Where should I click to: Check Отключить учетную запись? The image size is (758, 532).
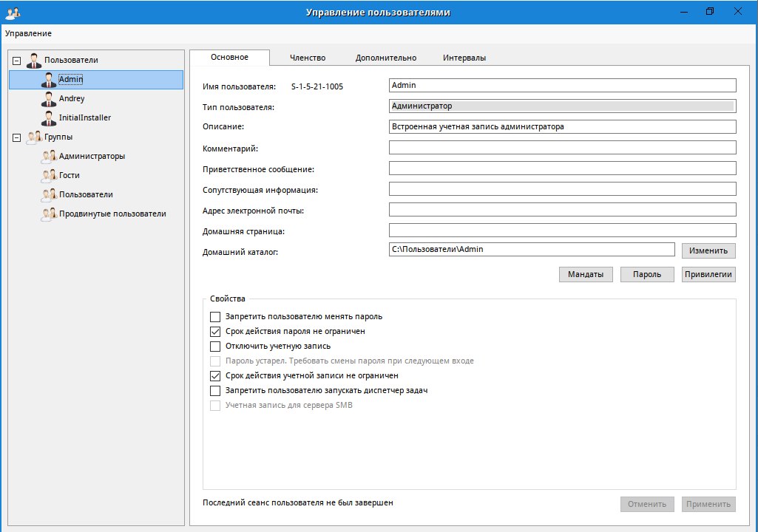pyautogui.click(x=215, y=347)
